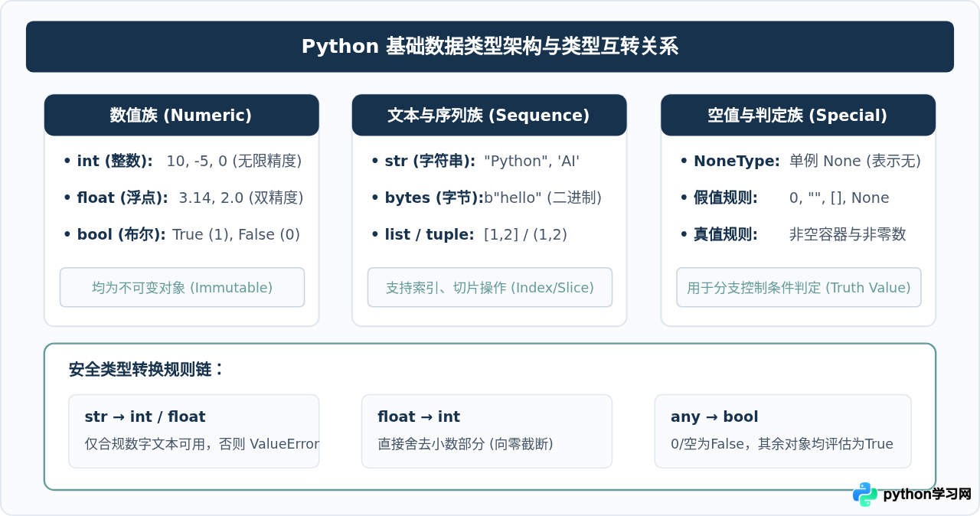This screenshot has width=980, height=516.
Task: Click the '均为不可变对象 (Immutable)' box
Action: [182, 287]
